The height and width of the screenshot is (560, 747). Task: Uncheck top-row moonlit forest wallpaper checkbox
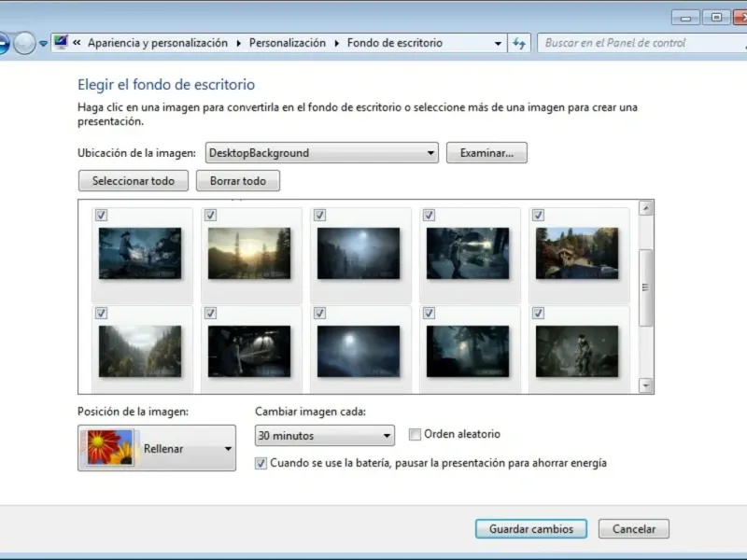pos(319,216)
